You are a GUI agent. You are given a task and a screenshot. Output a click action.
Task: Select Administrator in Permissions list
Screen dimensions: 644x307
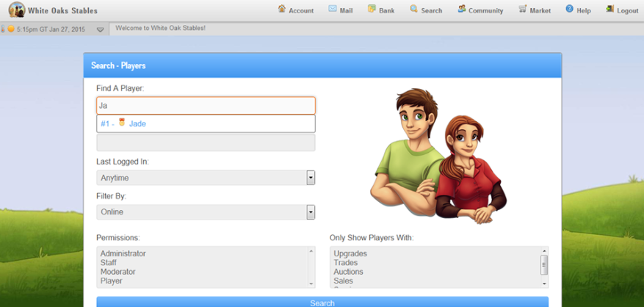pos(123,253)
